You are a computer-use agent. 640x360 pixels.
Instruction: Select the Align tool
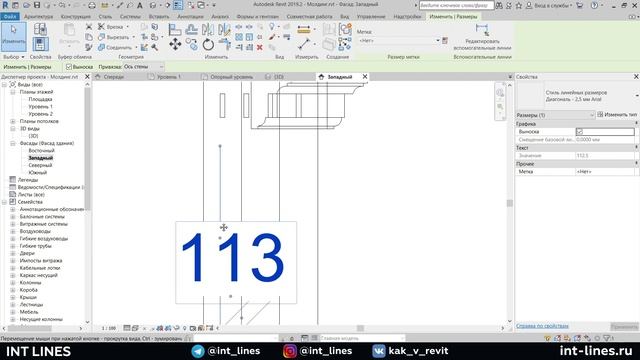tap(175, 29)
